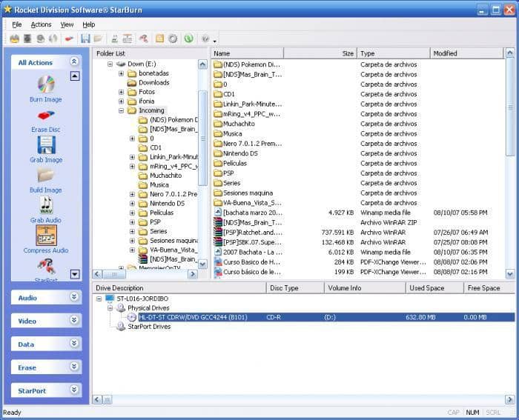
Task: Sort files by the Size column header
Action: [x=320, y=53]
